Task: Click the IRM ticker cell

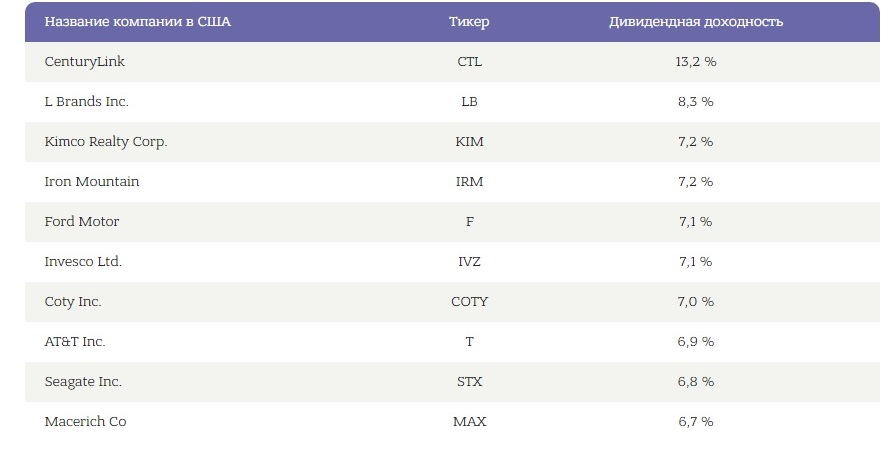Action: (469, 182)
